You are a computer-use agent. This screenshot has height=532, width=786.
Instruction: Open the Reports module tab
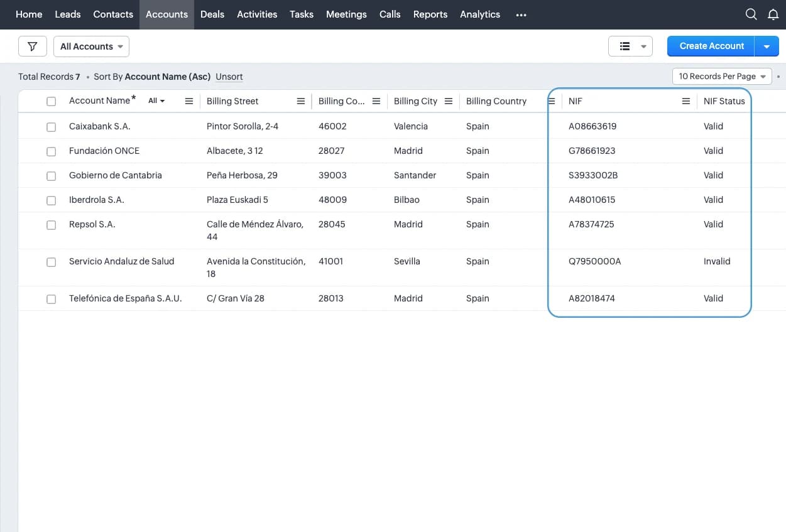430,14
